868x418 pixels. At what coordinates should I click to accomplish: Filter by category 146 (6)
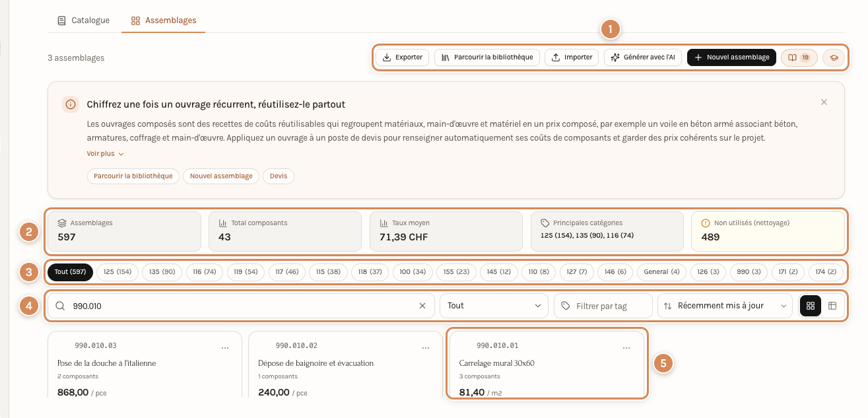point(616,272)
